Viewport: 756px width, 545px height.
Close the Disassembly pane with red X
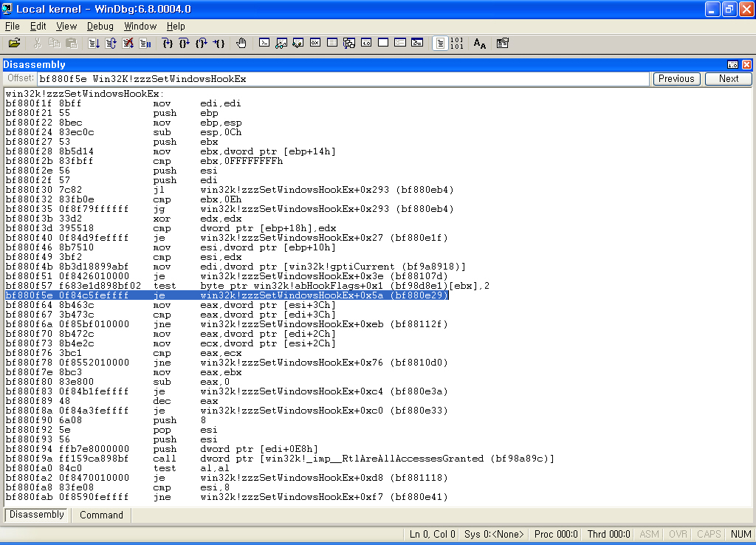(x=746, y=64)
